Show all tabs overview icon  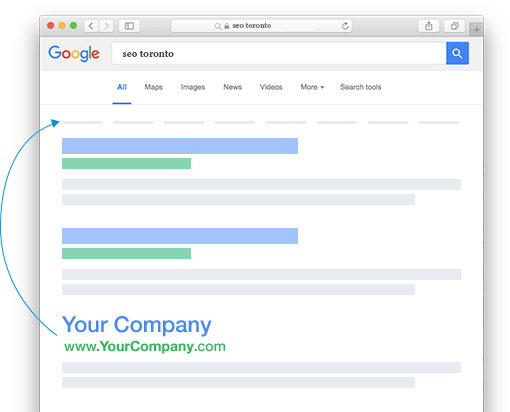[x=454, y=26]
